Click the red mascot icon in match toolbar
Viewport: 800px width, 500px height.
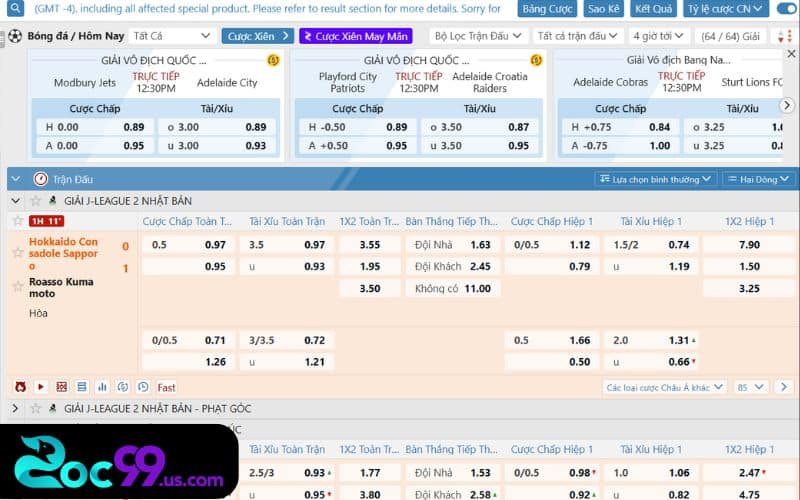coord(20,387)
